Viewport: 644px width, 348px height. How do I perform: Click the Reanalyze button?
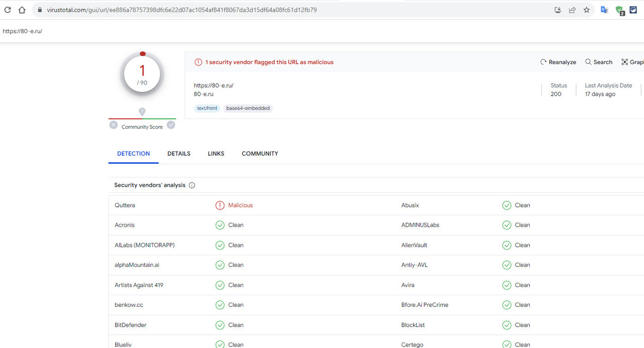pyautogui.click(x=558, y=62)
